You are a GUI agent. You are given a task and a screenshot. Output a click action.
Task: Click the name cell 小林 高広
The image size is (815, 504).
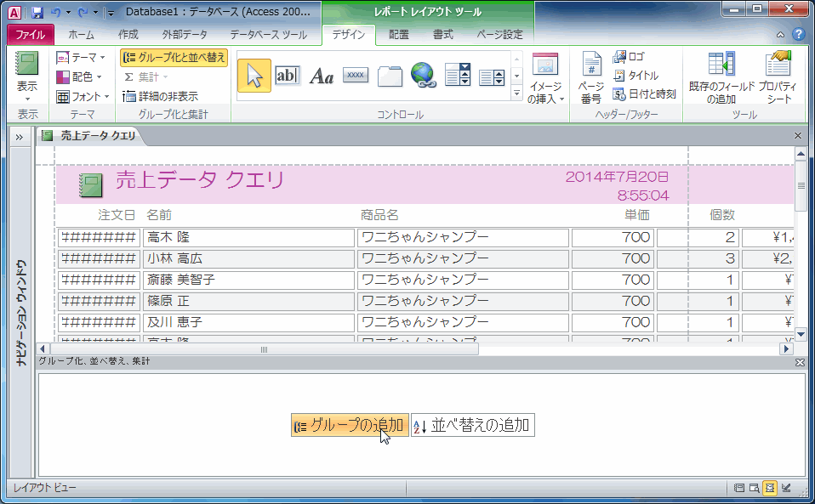point(248,258)
